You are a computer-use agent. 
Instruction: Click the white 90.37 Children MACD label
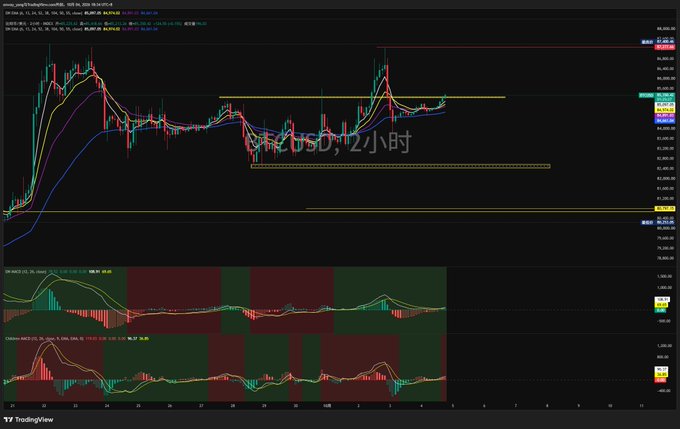click(661, 370)
